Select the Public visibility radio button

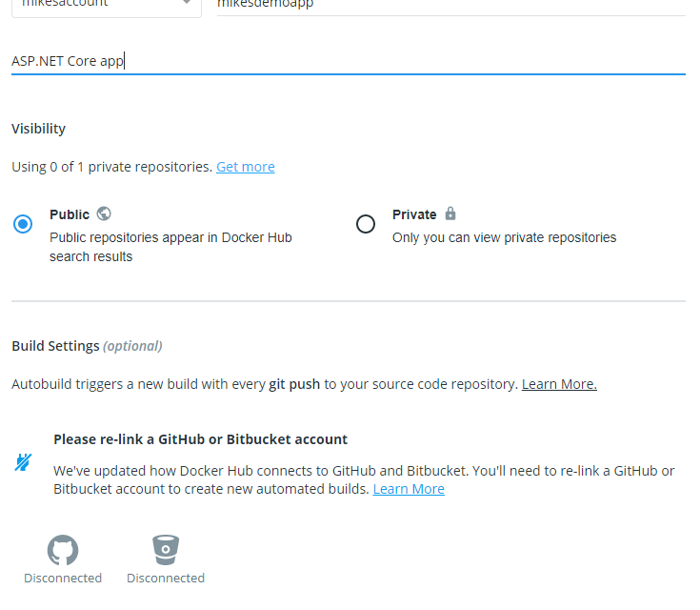click(x=23, y=224)
